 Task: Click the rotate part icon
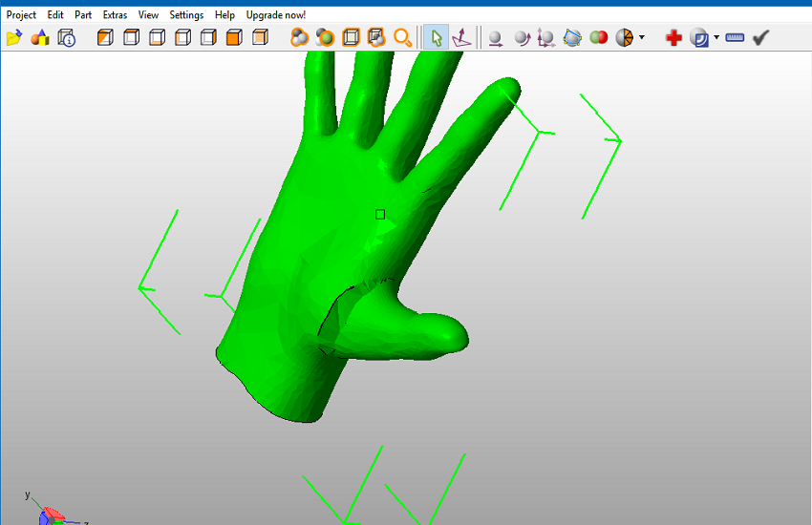pos(522,39)
